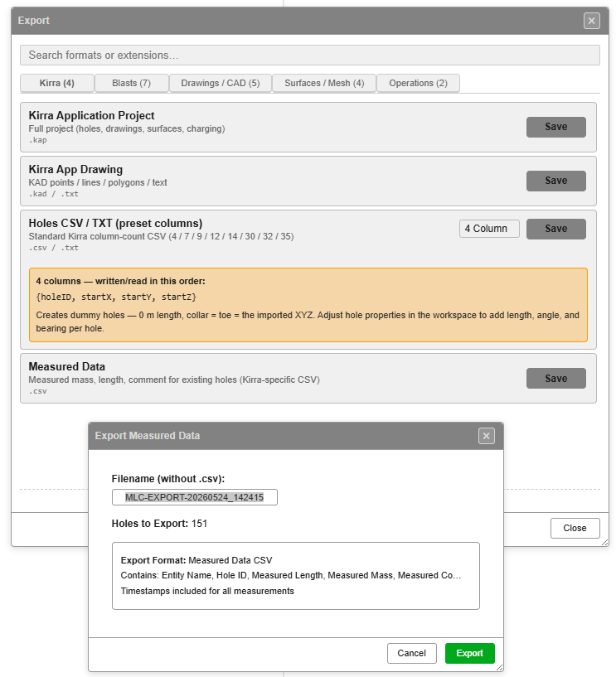Click the {holeID, startX, startY, startZ} text

[116, 297]
